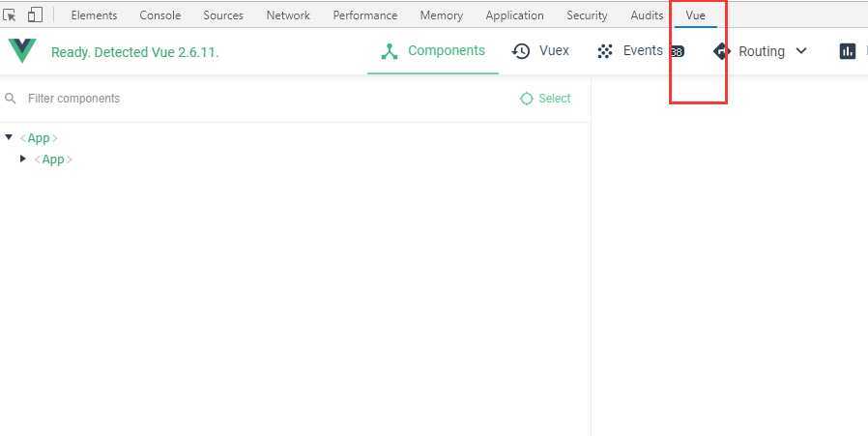Image resolution: width=868 pixels, height=436 pixels.
Task: Open the Elements tab
Action: 94,15
